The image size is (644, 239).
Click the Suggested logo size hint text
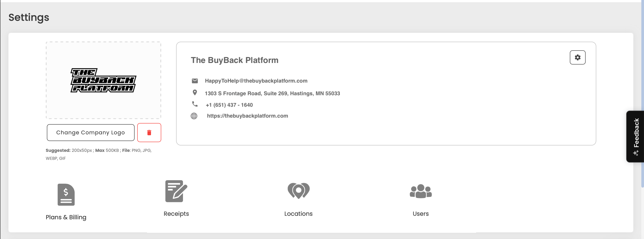pos(99,154)
